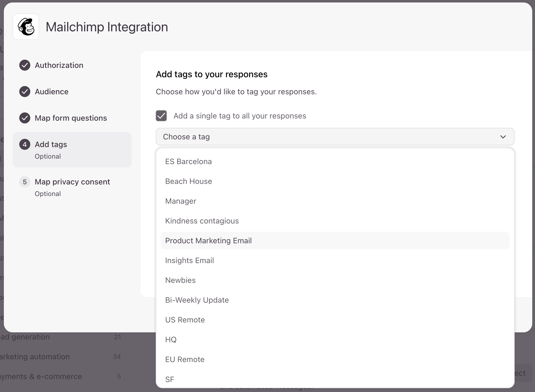Choose Product Marketing Email tag
This screenshot has height=392, width=535.
click(335, 241)
